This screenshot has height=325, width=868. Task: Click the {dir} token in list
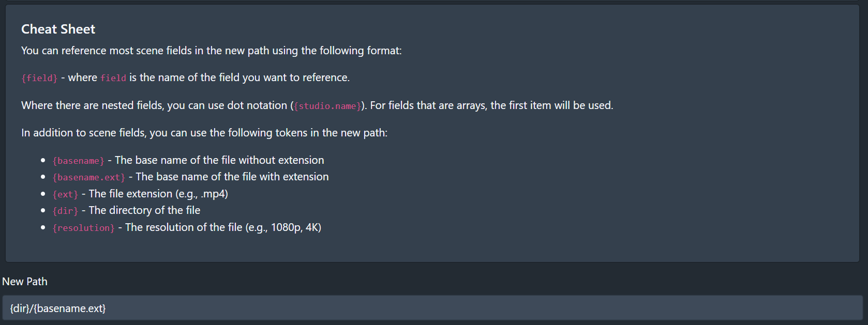[x=65, y=211]
